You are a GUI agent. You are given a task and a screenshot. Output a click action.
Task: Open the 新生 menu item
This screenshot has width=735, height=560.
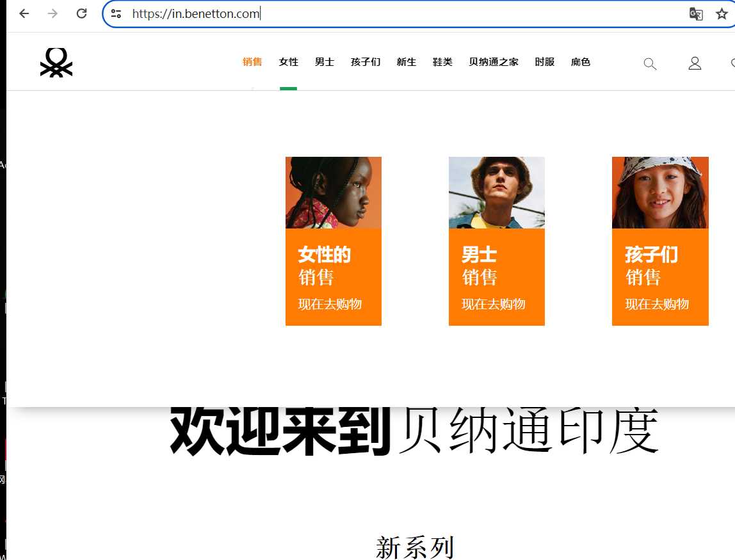pos(407,62)
